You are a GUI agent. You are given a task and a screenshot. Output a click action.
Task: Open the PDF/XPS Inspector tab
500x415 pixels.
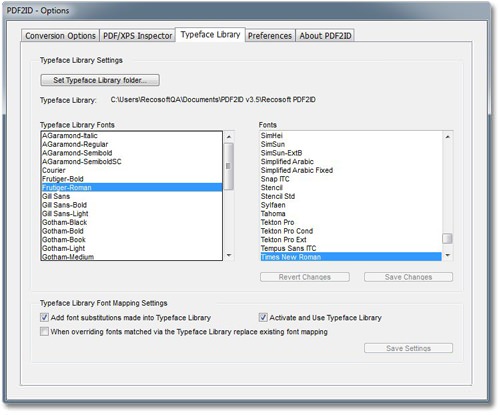click(x=137, y=36)
